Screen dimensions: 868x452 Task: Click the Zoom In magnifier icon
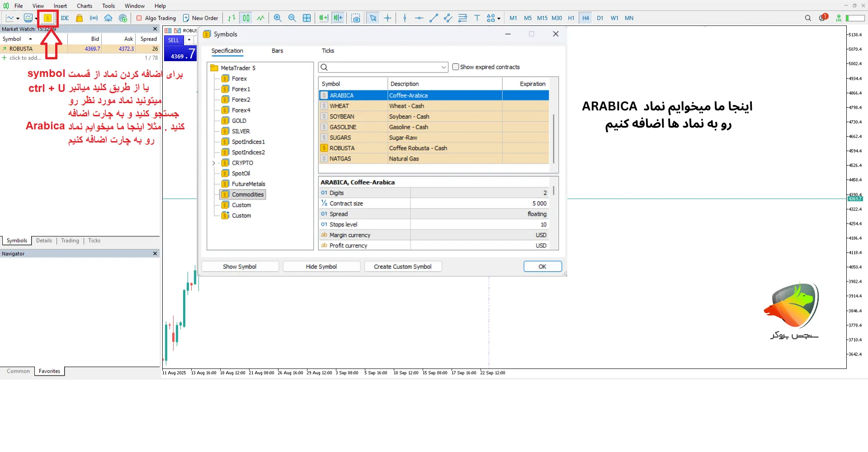coord(278,18)
